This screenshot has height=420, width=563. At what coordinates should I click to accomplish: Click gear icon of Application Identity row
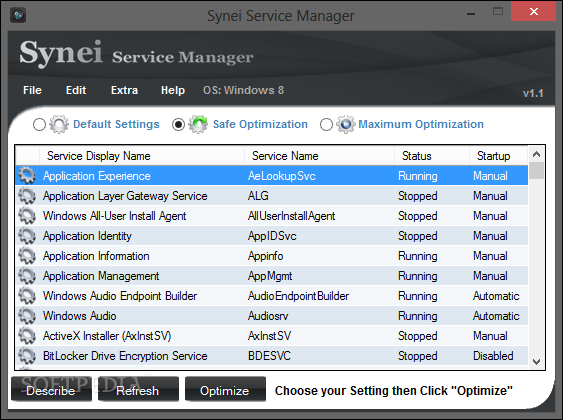click(27, 236)
